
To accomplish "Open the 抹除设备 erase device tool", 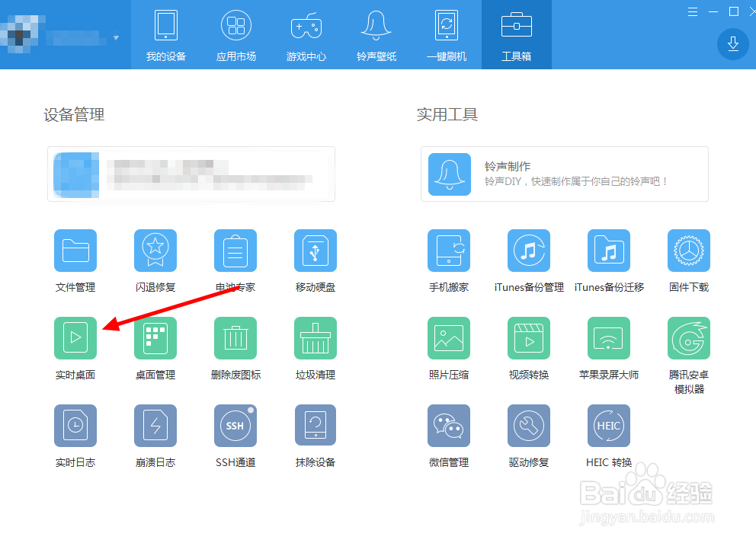I will (316, 426).
